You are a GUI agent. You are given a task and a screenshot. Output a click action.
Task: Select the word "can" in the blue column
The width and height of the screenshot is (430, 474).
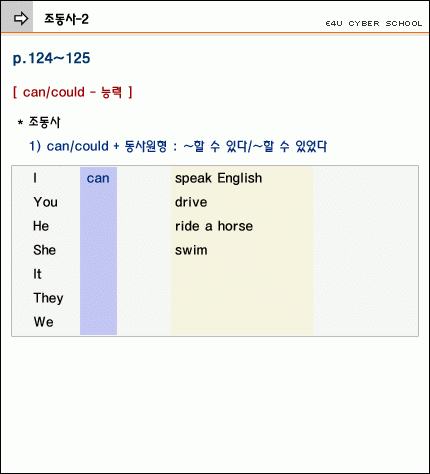tap(98, 178)
